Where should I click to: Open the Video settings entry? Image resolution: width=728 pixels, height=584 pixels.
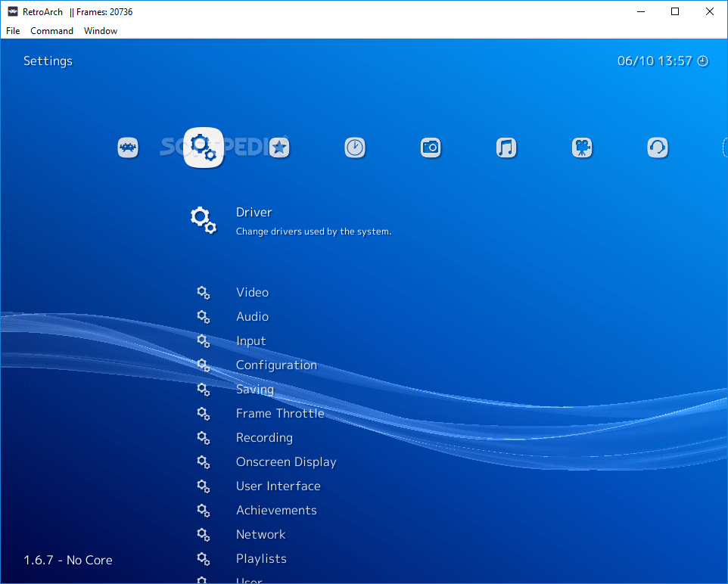252,293
